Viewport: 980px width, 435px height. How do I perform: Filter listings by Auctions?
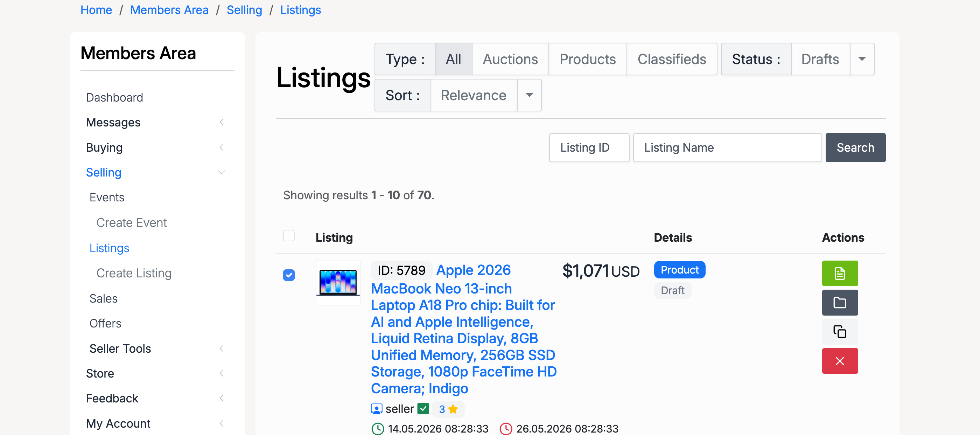510,59
